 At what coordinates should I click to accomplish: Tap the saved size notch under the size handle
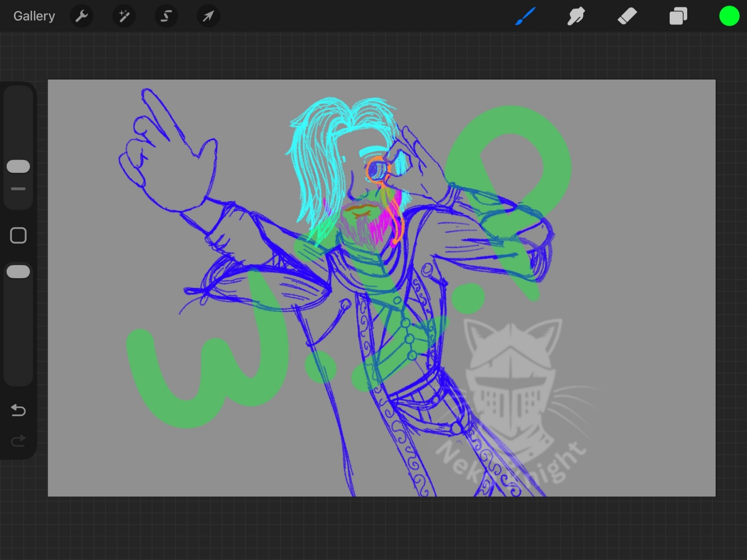(x=18, y=189)
